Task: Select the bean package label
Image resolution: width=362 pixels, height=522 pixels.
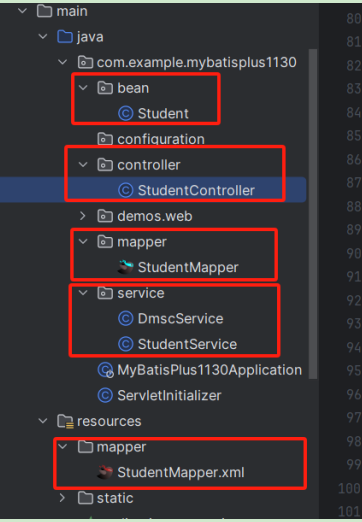Action: (133, 88)
